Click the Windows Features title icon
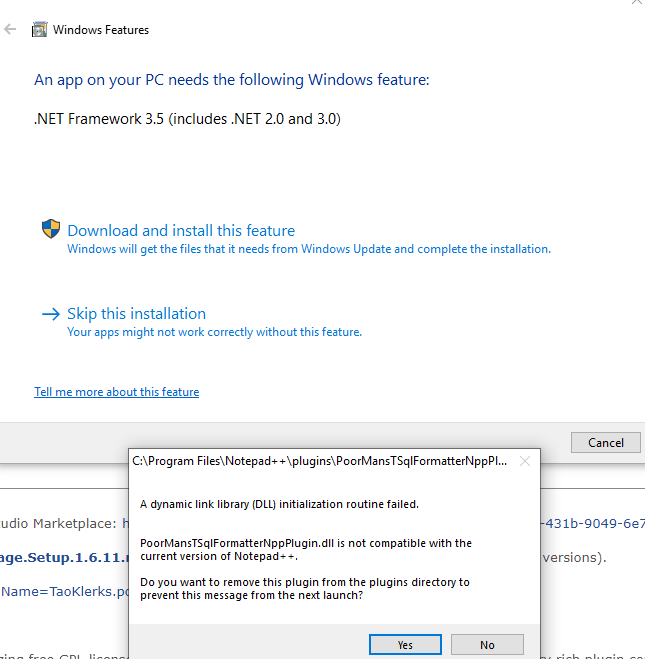This screenshot has width=645, height=659. [39, 29]
